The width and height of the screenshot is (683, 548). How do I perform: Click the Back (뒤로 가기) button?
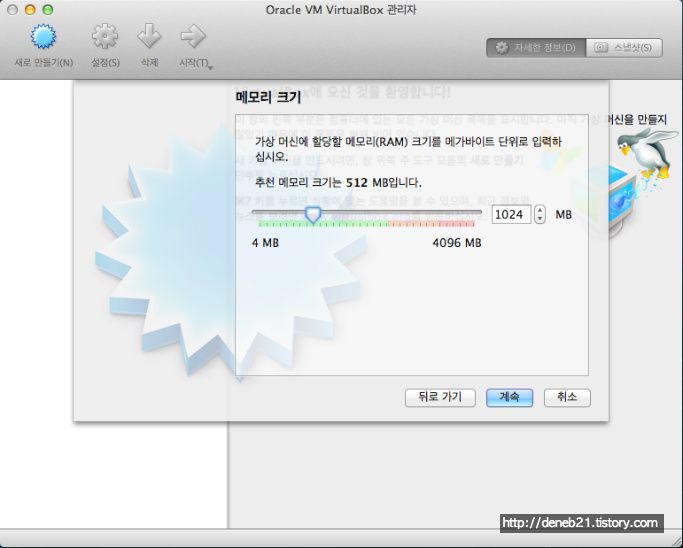click(x=440, y=397)
